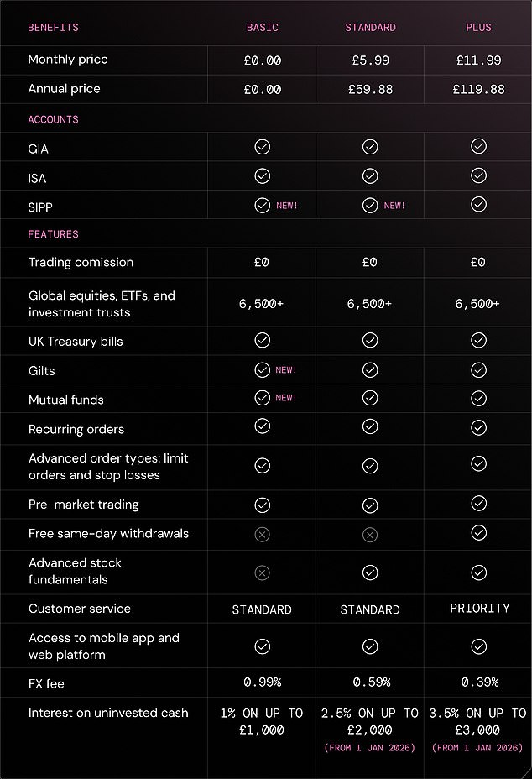This screenshot has height=779, width=532.
Task: Click the ISA checkmark under Standard
Action: click(x=370, y=176)
